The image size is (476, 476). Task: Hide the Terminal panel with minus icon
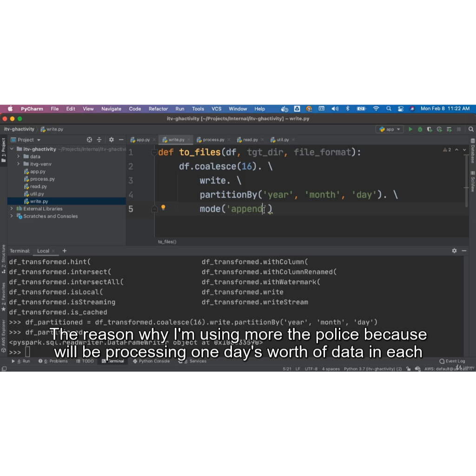(464, 251)
